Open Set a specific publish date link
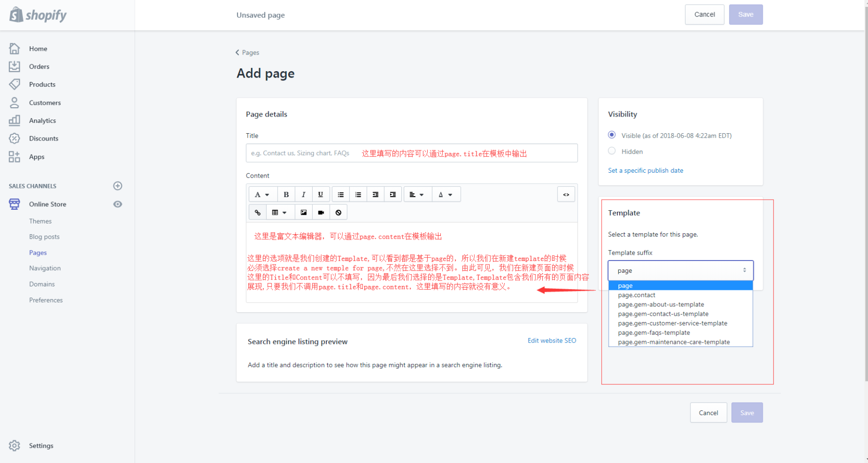868x463 pixels. (645, 170)
